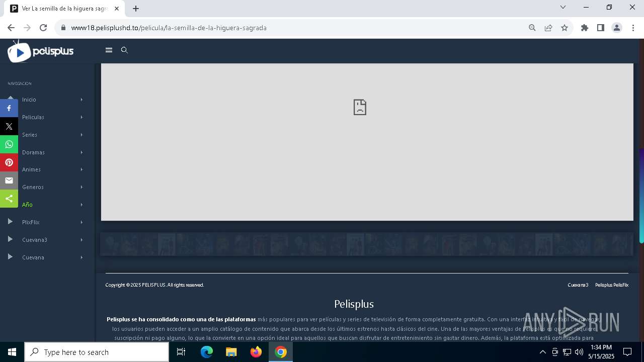Open Generos in the sidebar
This screenshot has width=644, height=362.
click(x=33, y=187)
